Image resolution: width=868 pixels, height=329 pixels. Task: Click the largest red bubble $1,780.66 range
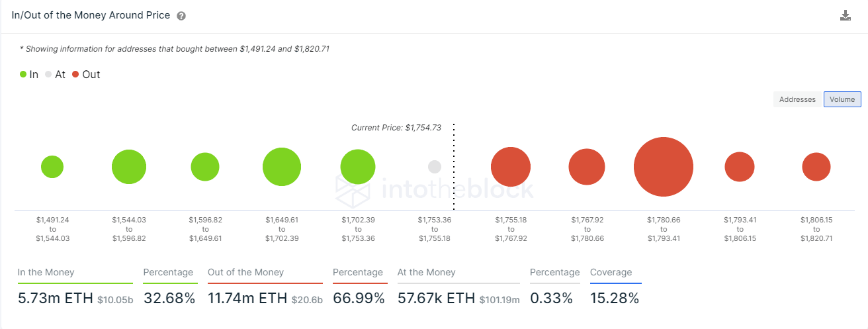tap(663, 167)
